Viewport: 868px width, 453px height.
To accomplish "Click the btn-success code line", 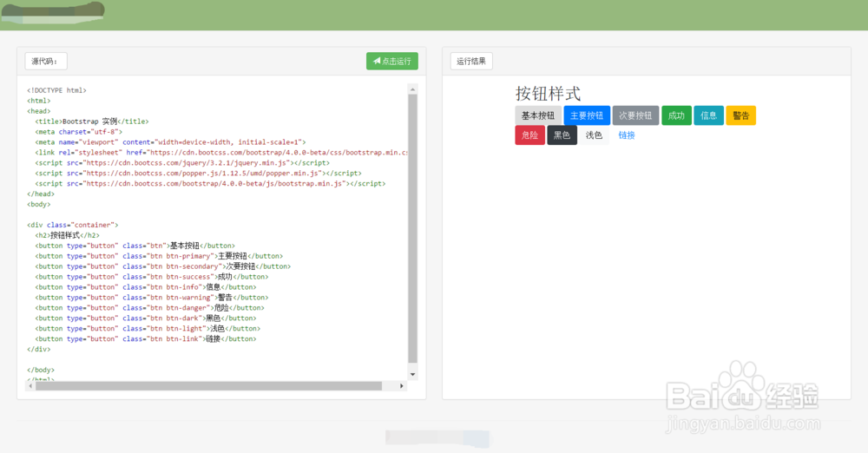I will 152,277.
